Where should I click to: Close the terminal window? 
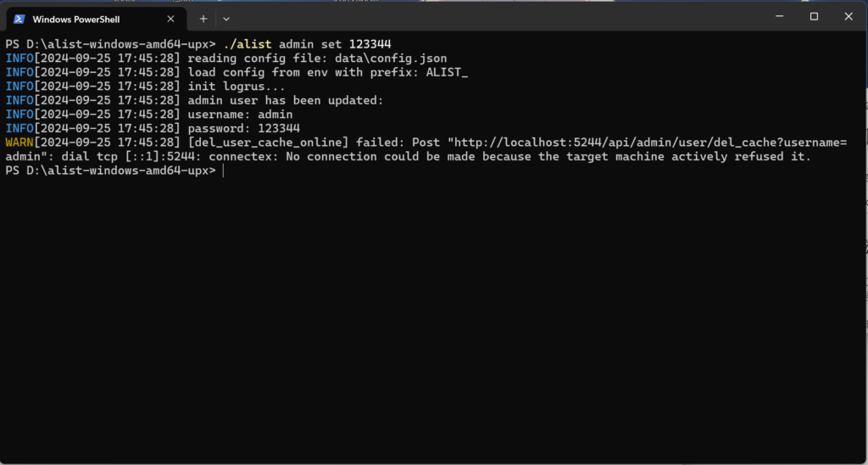pos(848,17)
